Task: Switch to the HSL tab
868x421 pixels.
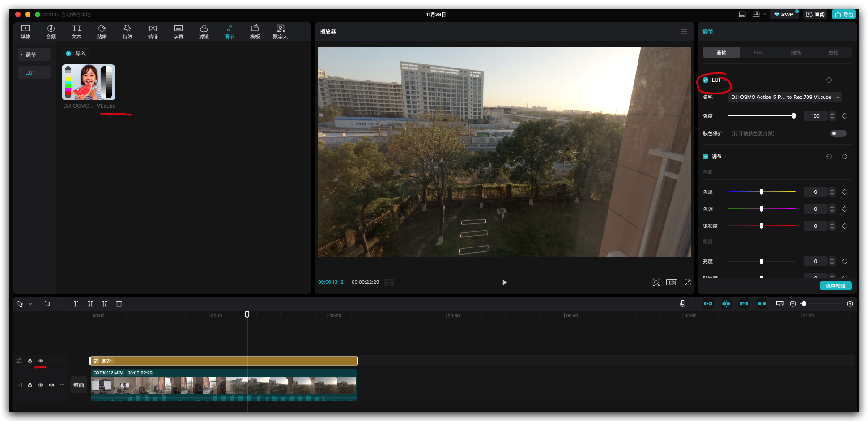Action: pos(758,52)
